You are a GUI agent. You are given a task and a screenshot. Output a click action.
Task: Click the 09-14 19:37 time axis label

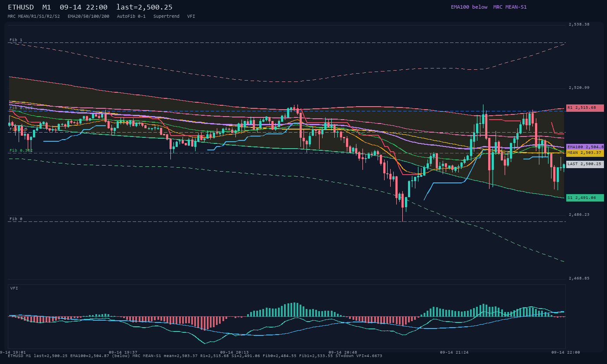click(123, 352)
